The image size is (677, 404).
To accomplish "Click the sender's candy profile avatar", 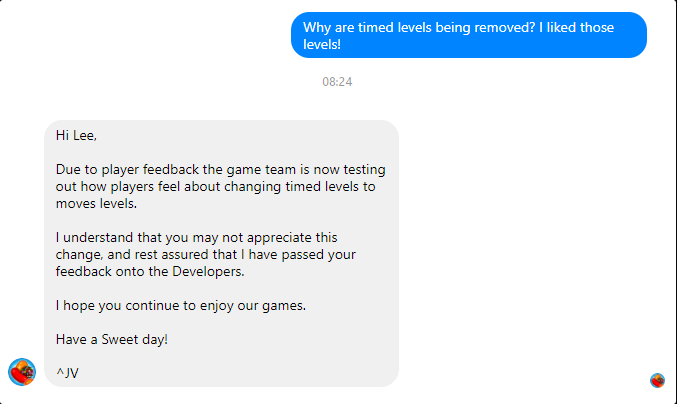I will pyautogui.click(x=22, y=372).
